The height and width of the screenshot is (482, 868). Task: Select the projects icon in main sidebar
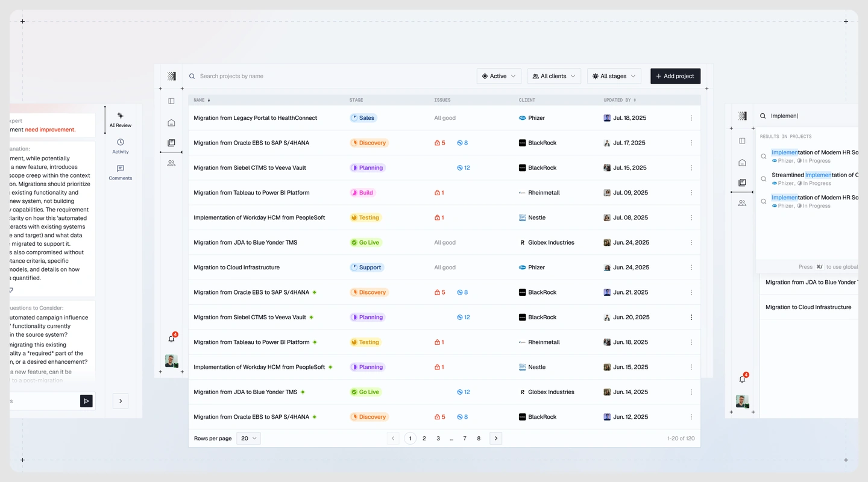tap(171, 143)
